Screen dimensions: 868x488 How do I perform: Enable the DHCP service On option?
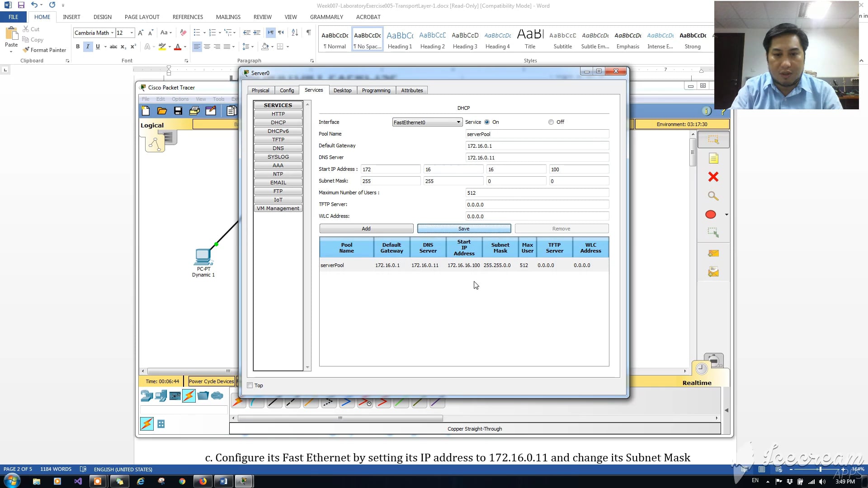point(487,122)
